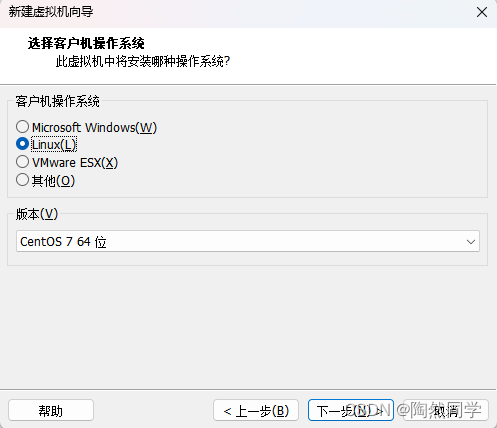The image size is (497, 428).
Task: Click the 客户机操作系统 group box label
Action: click(57, 101)
